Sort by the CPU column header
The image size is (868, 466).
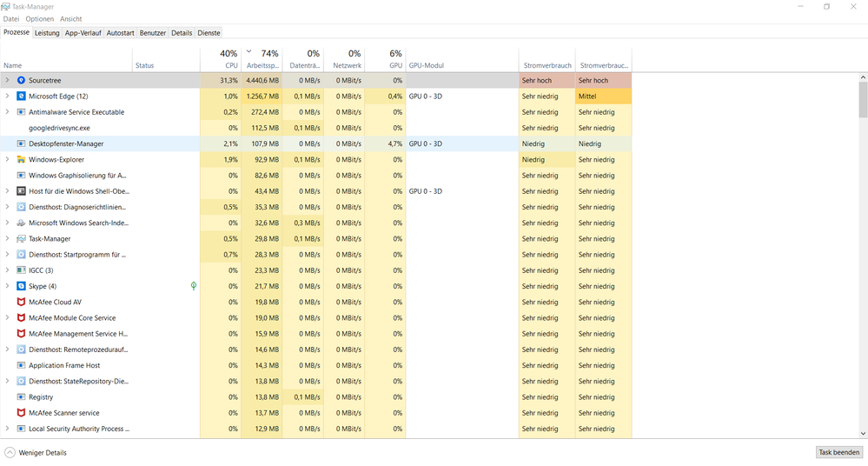tap(221, 60)
